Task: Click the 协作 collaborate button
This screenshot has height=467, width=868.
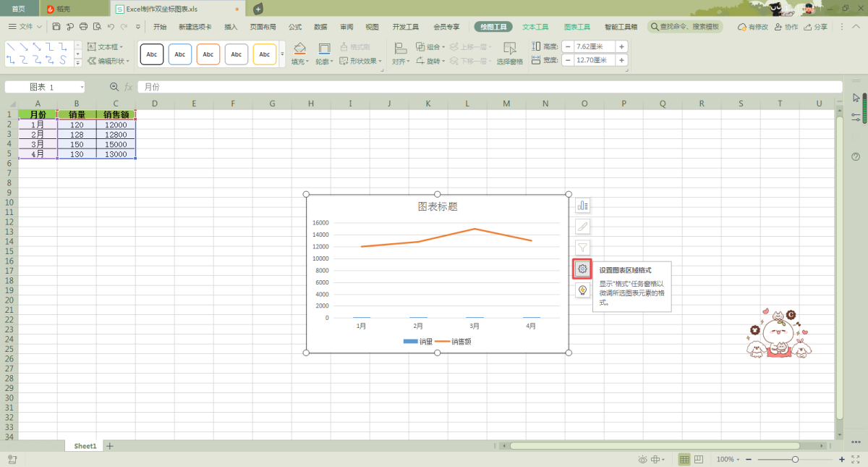Action: tap(786, 27)
